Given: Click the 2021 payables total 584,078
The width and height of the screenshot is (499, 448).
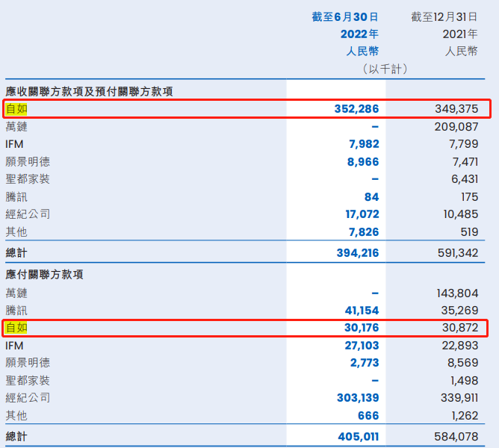Looking at the screenshot, I should 456,435.
